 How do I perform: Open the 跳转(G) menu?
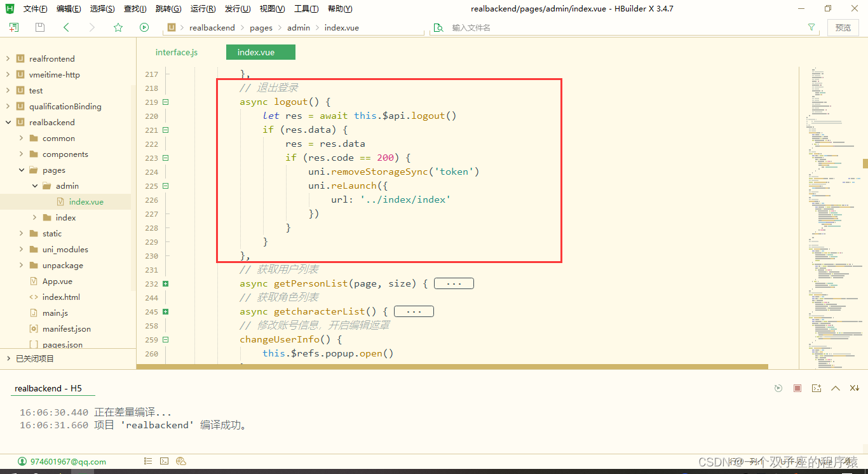point(168,9)
